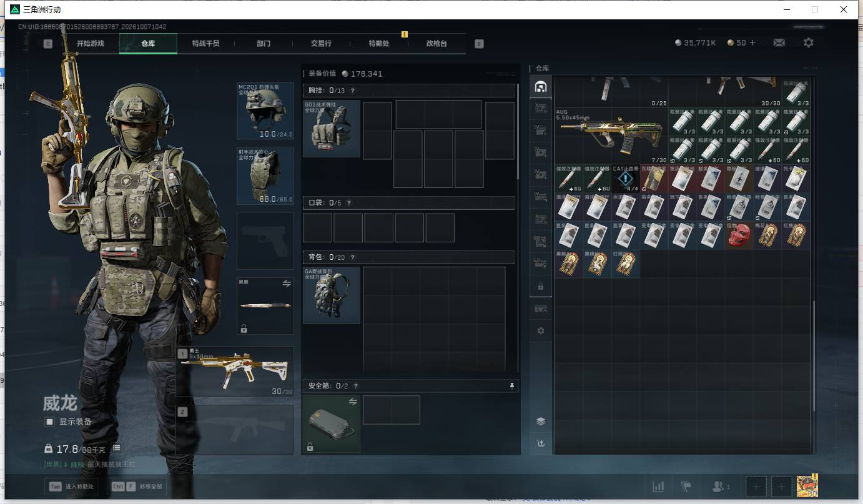The height and width of the screenshot is (504, 863).
Task: Click the pocket help question mark
Action: tap(348, 203)
